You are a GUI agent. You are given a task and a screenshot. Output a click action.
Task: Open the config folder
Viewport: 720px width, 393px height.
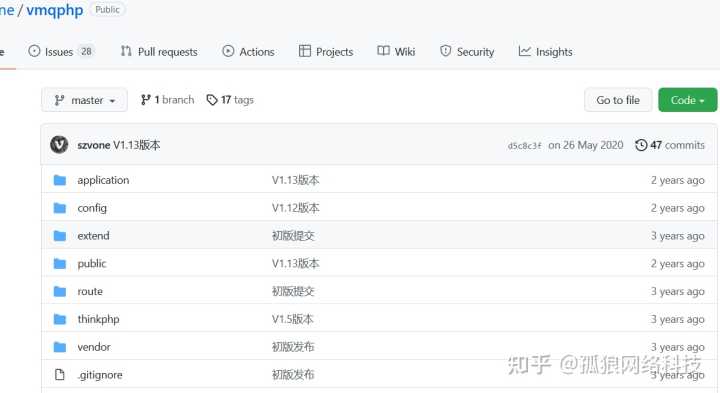(x=92, y=208)
